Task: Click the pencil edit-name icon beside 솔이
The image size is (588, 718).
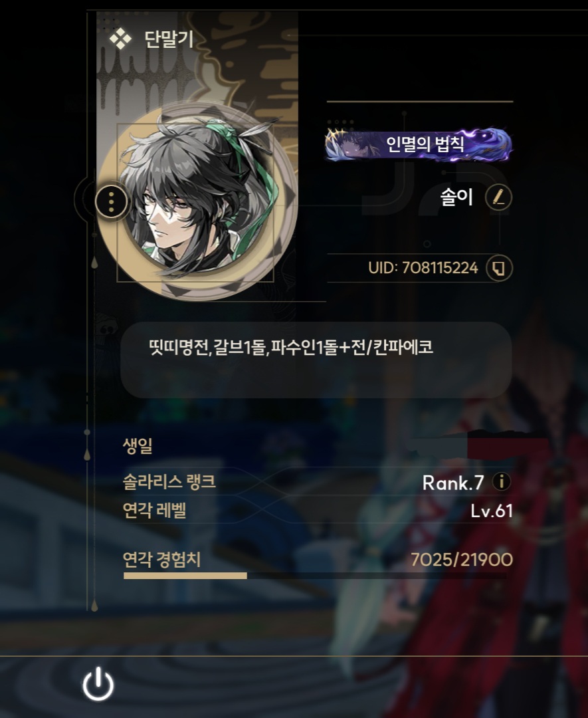Action: coord(498,198)
